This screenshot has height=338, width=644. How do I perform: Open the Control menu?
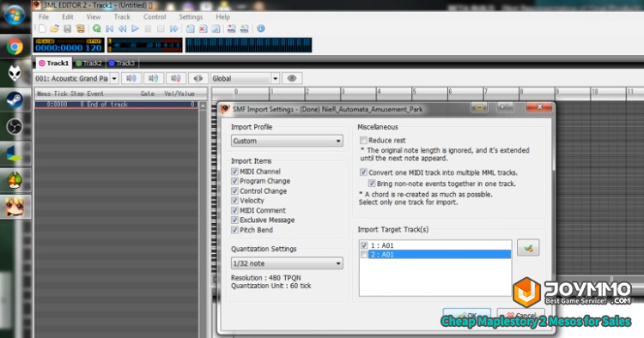155,17
